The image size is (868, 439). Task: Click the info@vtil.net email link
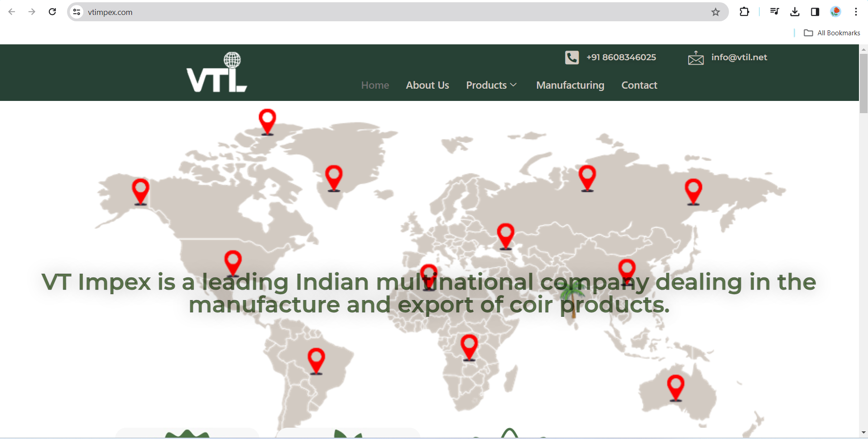pos(739,57)
